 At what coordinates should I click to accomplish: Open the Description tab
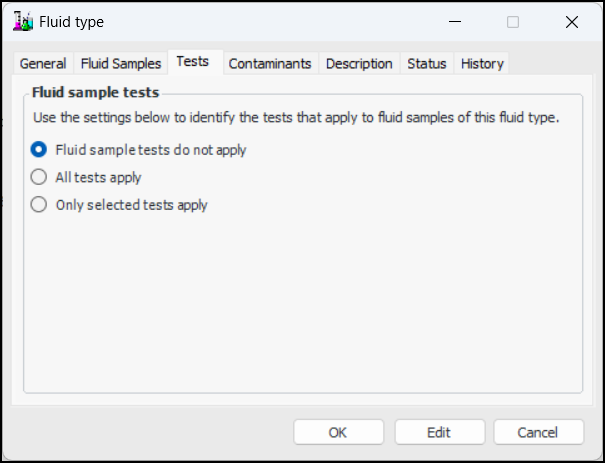tap(359, 63)
